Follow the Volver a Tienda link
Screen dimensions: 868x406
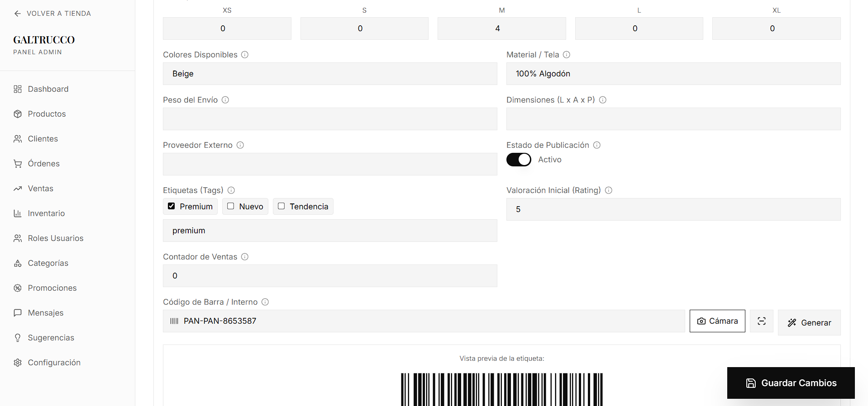click(52, 14)
